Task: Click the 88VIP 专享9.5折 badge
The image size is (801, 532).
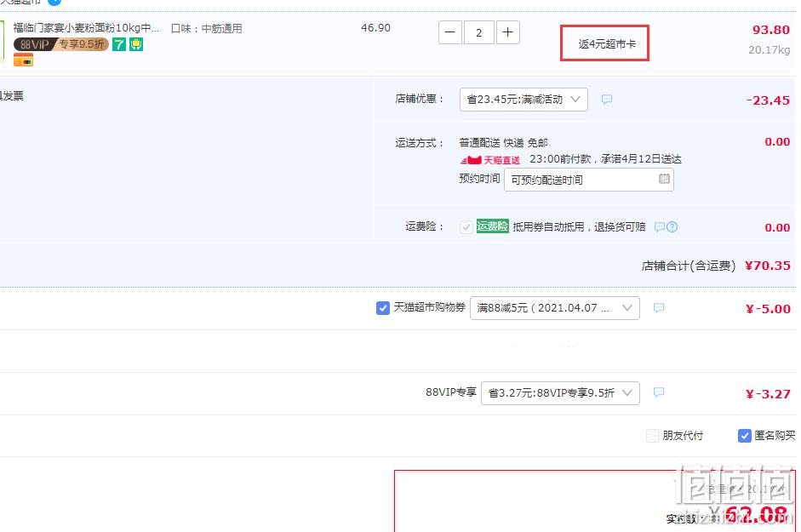Action: tap(60, 44)
